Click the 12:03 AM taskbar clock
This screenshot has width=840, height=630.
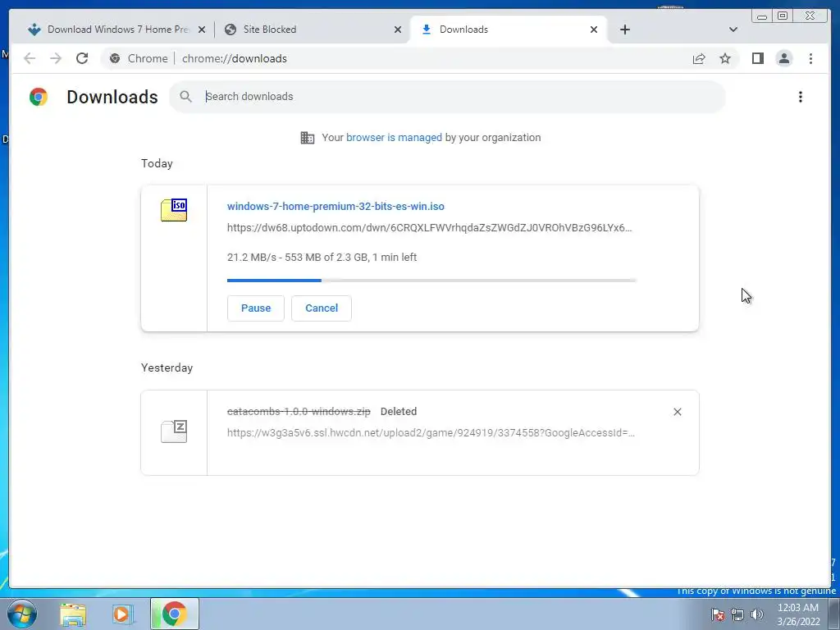(798, 614)
